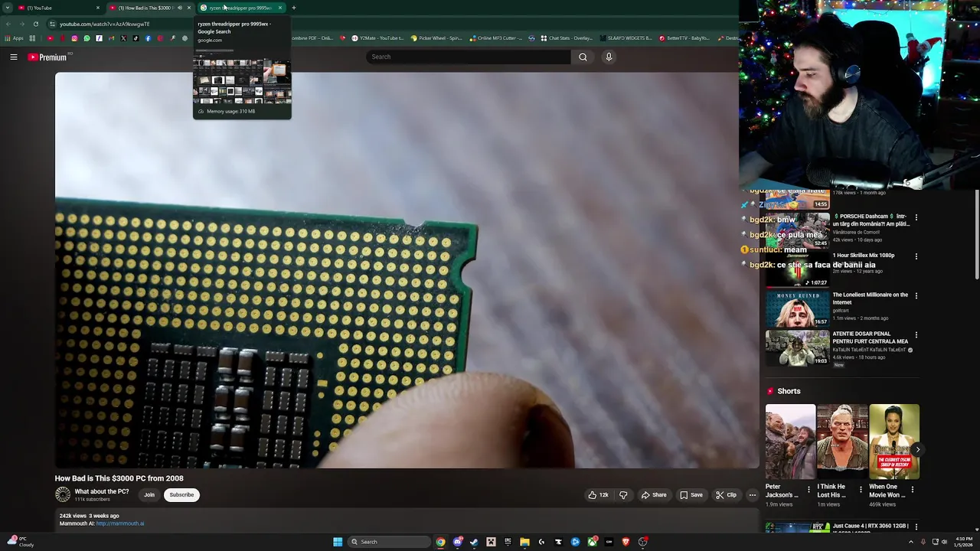Open the BetterTTV bookmark
The width and height of the screenshot is (980, 551).
[684, 38]
